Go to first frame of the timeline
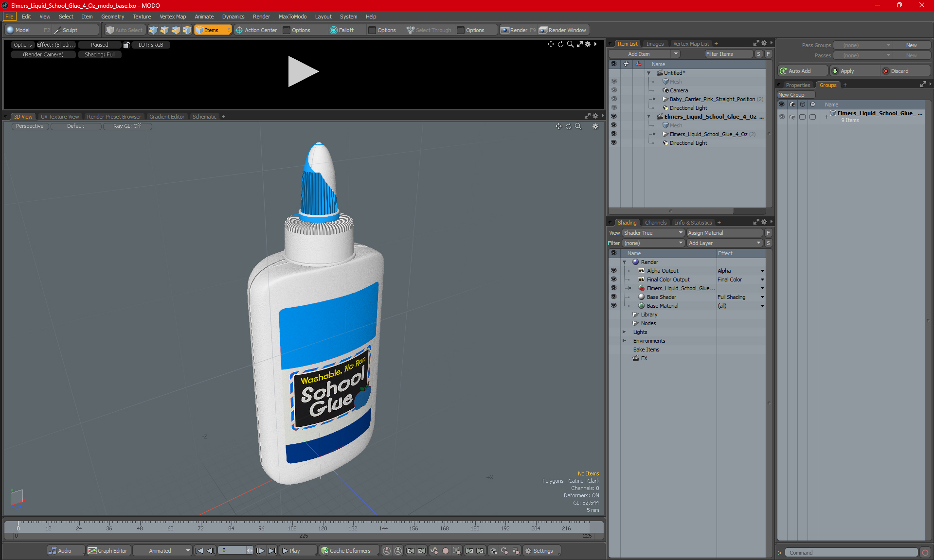 pyautogui.click(x=199, y=551)
